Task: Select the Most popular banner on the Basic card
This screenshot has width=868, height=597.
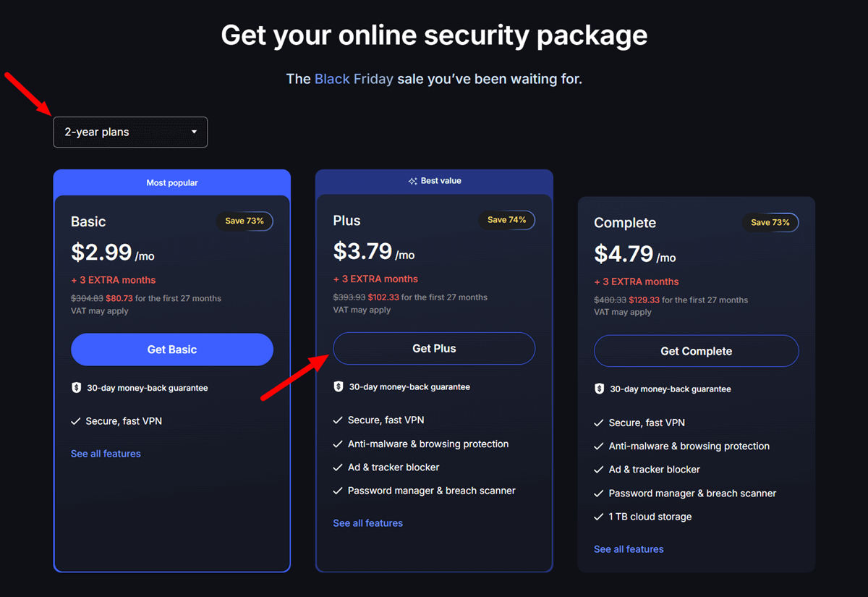Action: [x=171, y=182]
